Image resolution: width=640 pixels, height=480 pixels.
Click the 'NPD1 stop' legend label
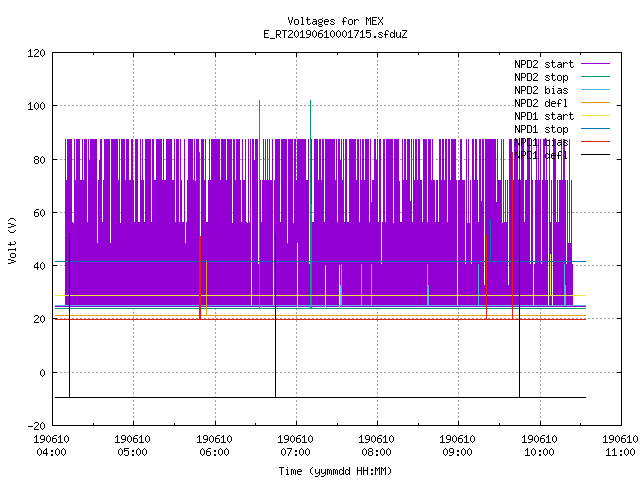pos(541,129)
